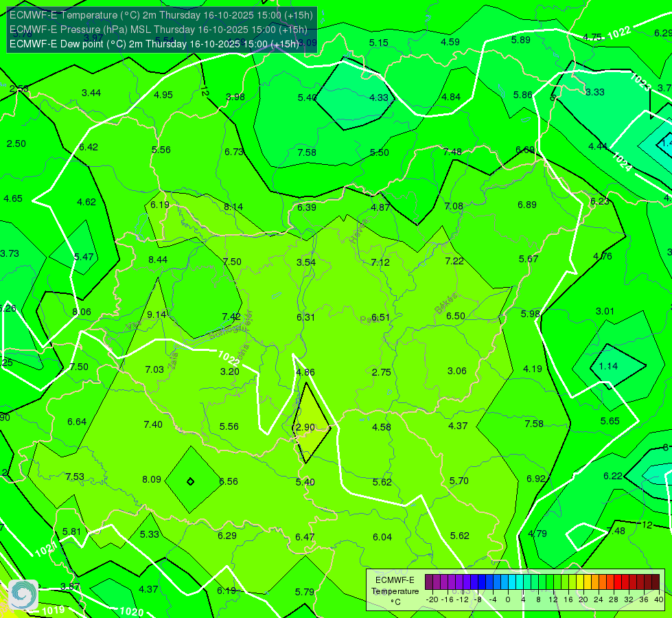Click the 7.03 temperature value
The width and height of the screenshot is (672, 618).
click(x=154, y=369)
